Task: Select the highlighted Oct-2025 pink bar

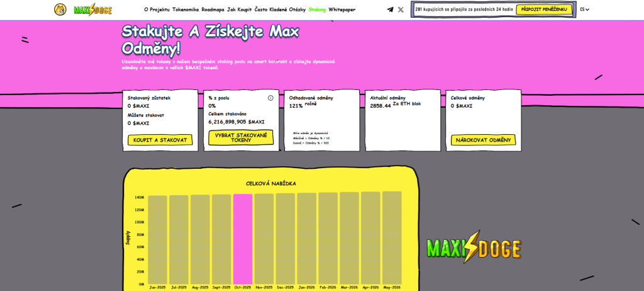Action: 243,239
